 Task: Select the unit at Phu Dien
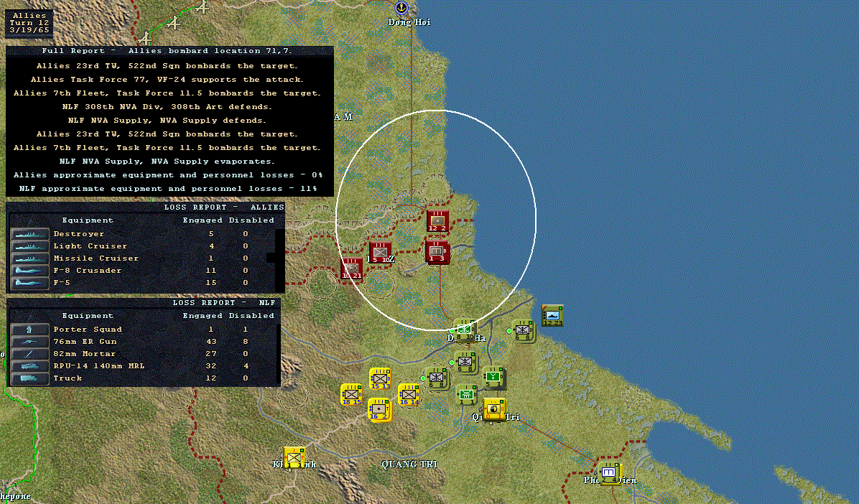[x=609, y=473]
